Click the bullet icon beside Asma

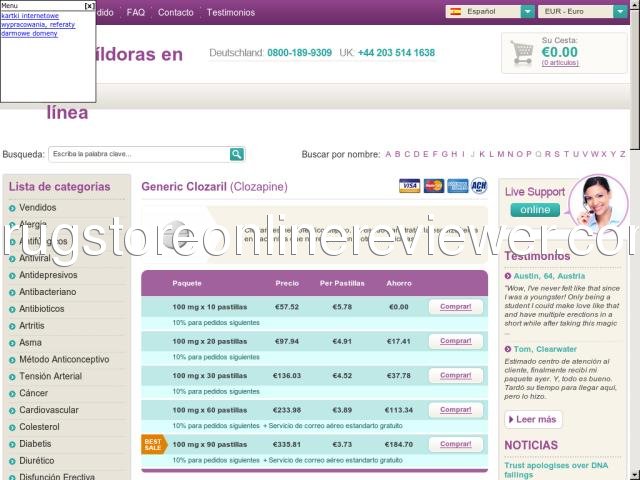[x=12, y=343]
